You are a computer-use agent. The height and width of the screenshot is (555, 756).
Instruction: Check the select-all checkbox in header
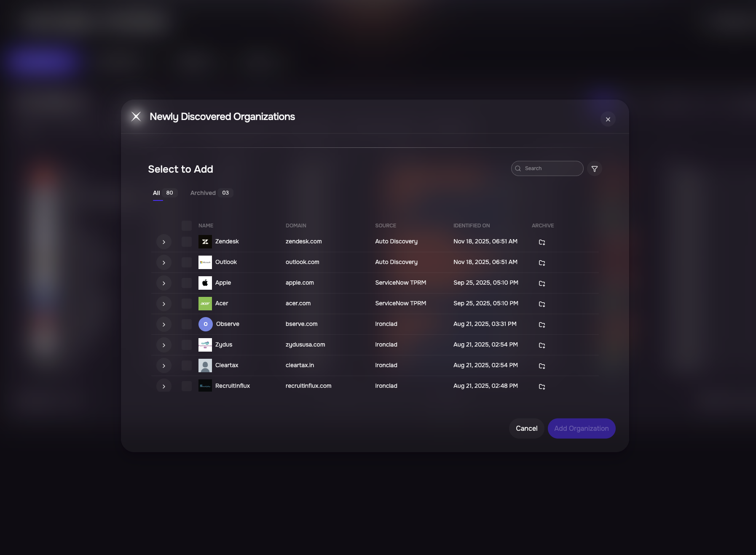(187, 226)
